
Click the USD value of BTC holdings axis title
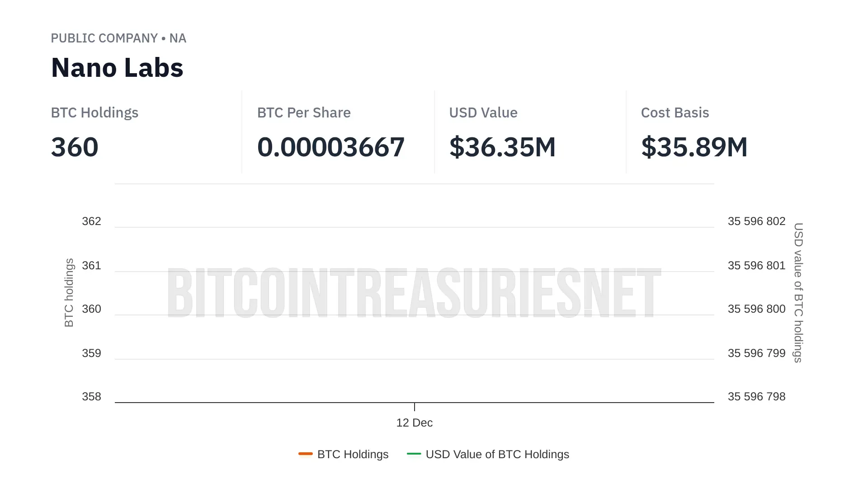point(798,292)
